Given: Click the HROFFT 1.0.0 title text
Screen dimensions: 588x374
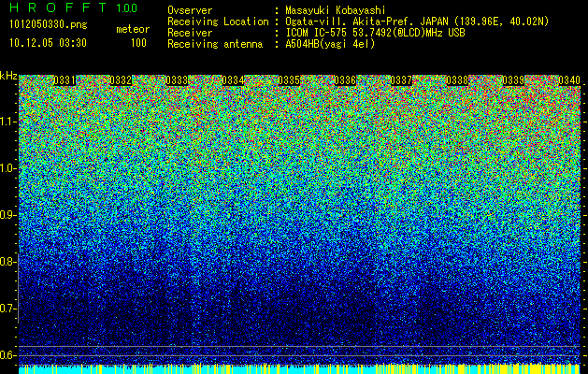Looking at the screenshot, I should point(74,7).
